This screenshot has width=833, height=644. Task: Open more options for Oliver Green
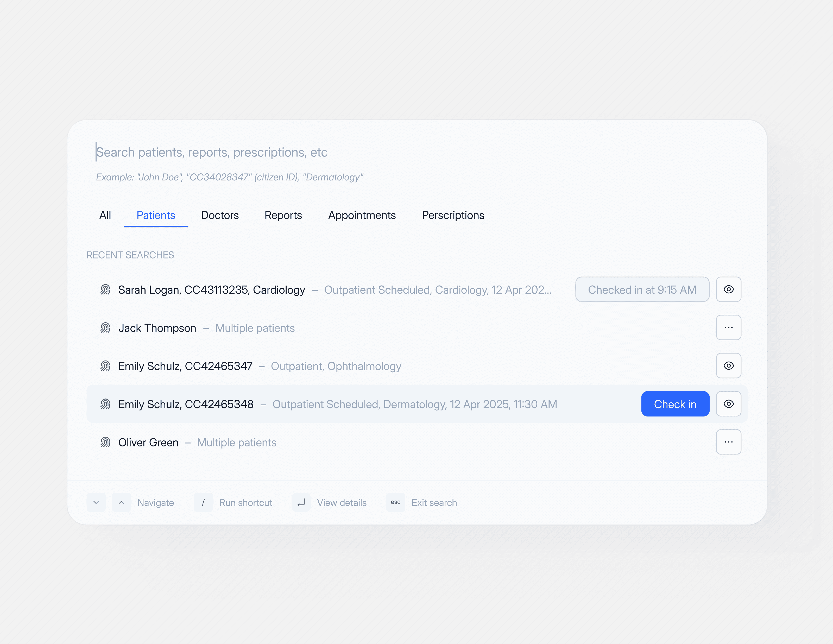pos(729,442)
